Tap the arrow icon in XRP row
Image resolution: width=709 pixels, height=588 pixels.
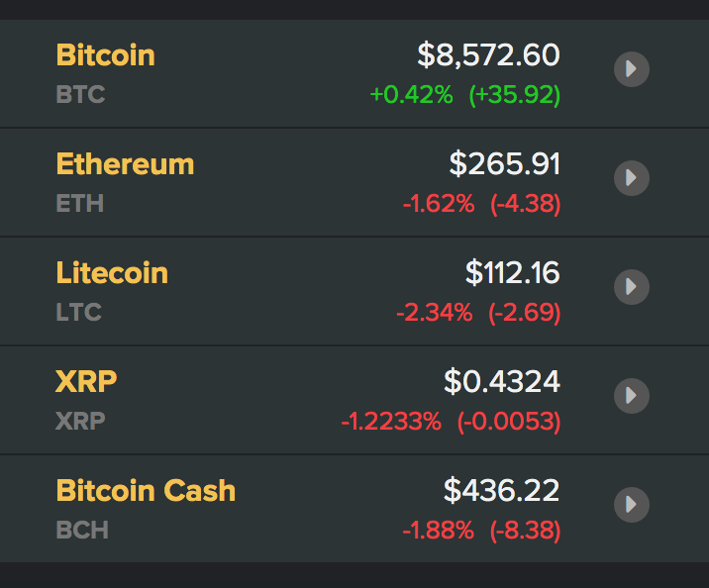coord(631,396)
